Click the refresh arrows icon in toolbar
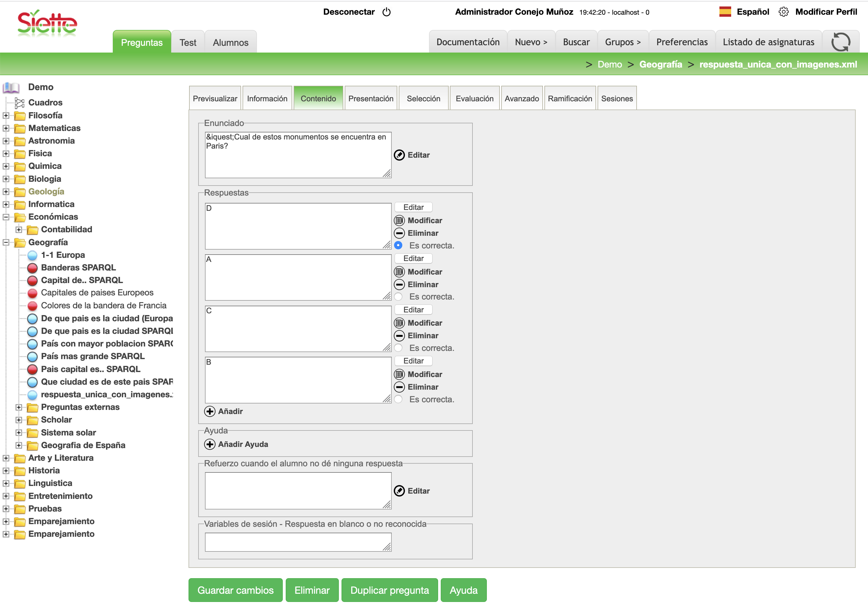This screenshot has height=609, width=868. pos(840,42)
